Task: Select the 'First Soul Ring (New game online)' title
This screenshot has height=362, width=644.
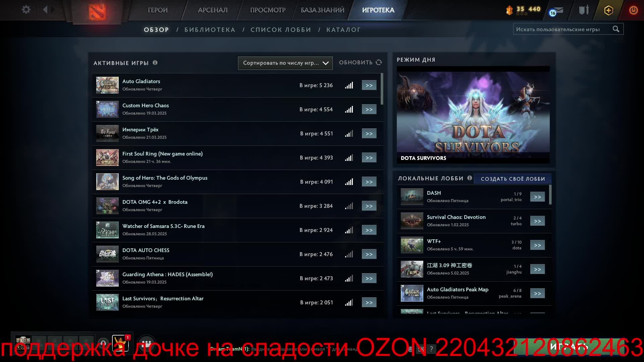Action: (x=162, y=154)
